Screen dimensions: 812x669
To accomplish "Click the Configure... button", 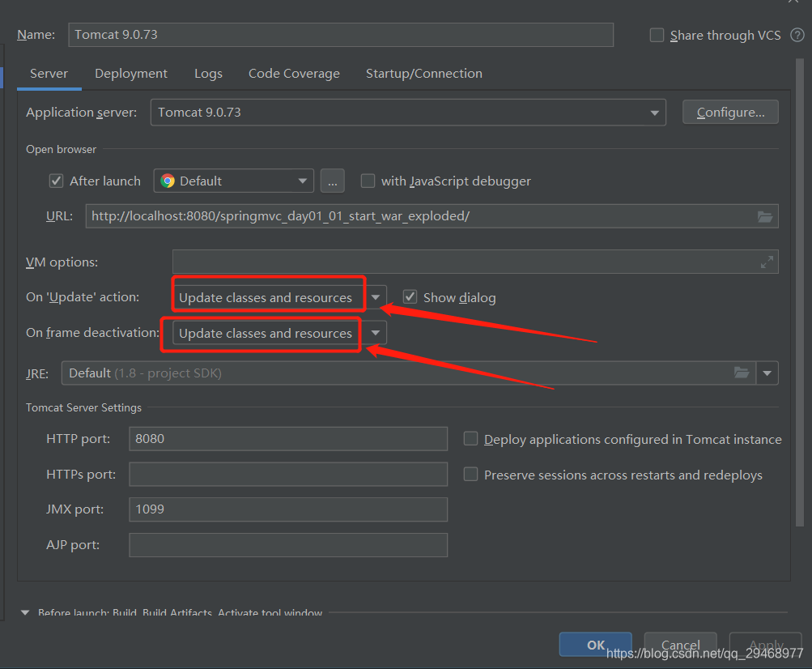I will [730, 112].
